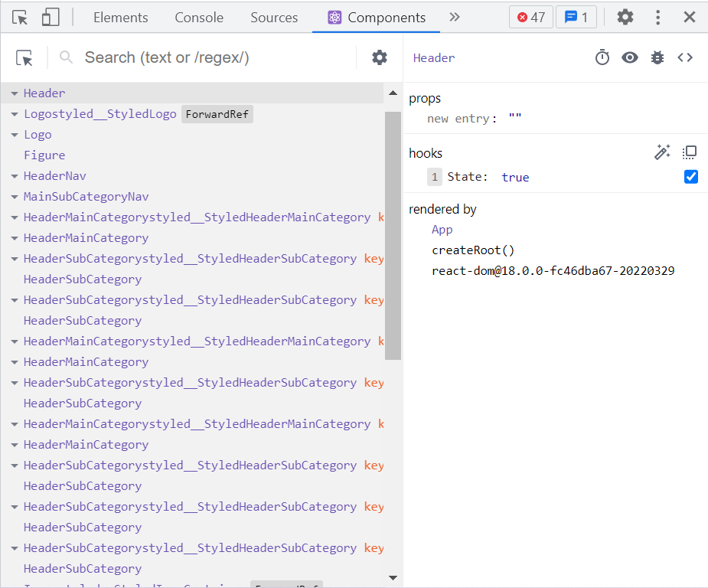The height and width of the screenshot is (588, 708).
Task: Close the DevTools panel
Action: point(689,18)
